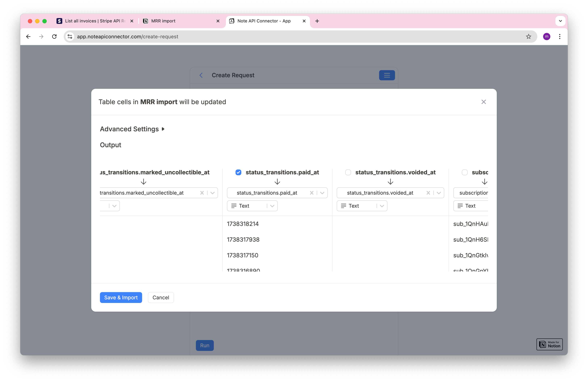
Task: Click the paid_at value 1738317938
Action: click(243, 240)
